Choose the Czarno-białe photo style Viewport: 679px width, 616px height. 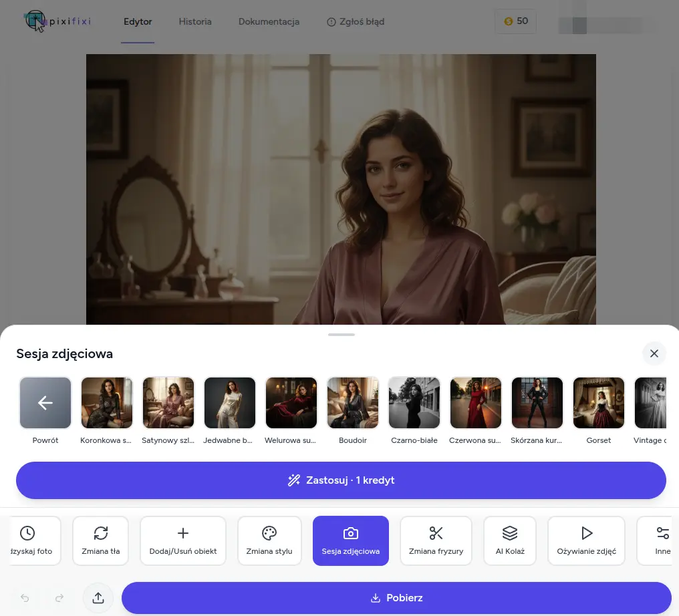(414, 403)
